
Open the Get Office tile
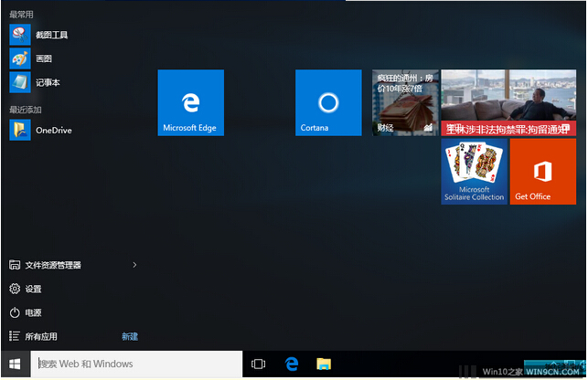point(542,171)
